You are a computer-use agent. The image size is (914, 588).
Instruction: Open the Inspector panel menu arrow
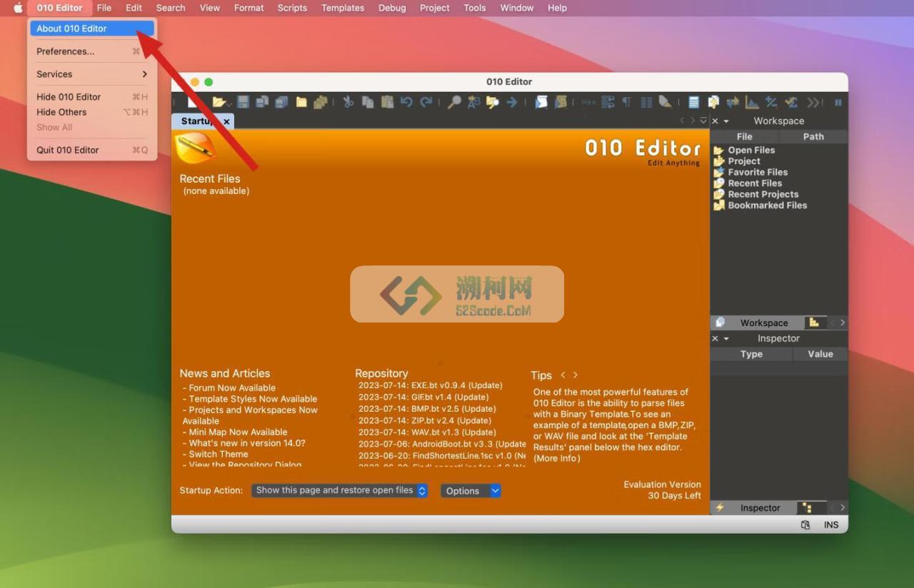(x=726, y=339)
